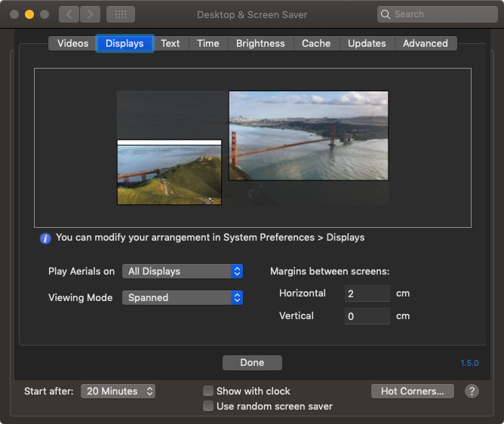Go to the Time tab
Screen dimensions: 504x424
click(x=208, y=44)
